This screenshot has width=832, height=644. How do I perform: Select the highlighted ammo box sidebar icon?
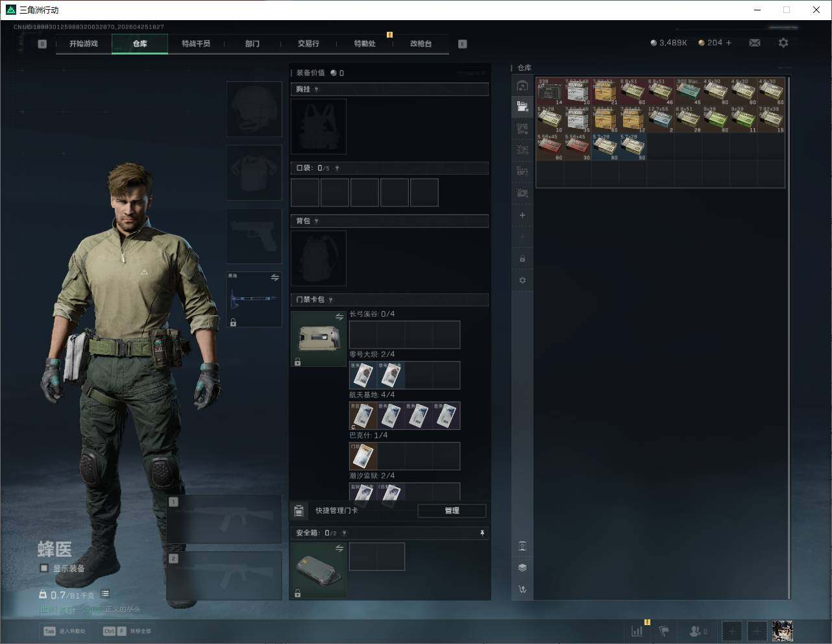pyautogui.click(x=522, y=106)
